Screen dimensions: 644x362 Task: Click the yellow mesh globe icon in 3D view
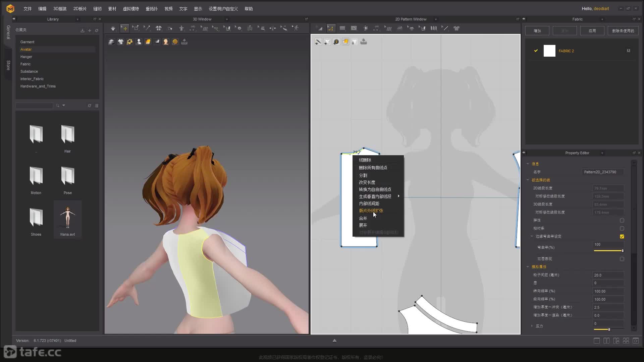pyautogui.click(x=175, y=42)
